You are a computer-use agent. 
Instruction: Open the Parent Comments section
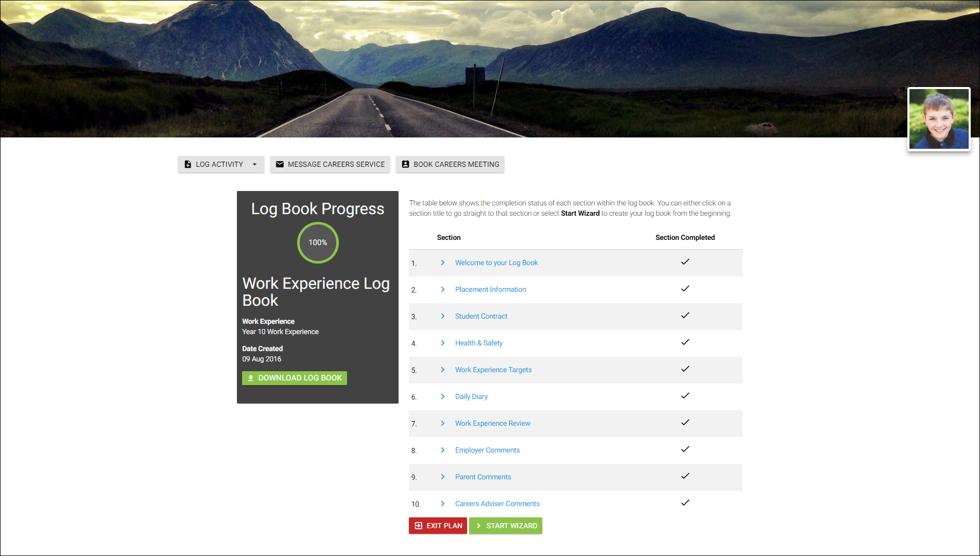(x=483, y=477)
